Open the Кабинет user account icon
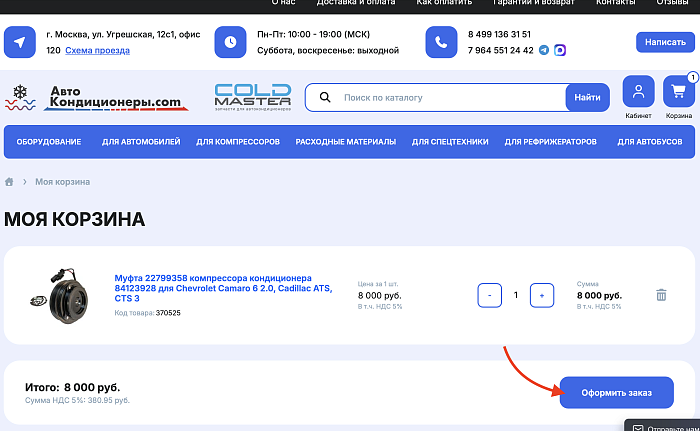Screen dimensions: 700x431 [638, 92]
